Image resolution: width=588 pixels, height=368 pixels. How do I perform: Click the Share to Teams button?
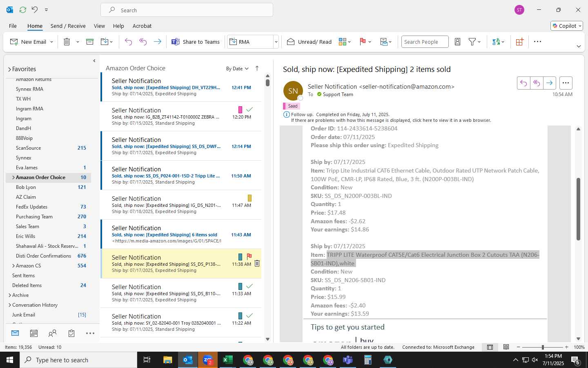pyautogui.click(x=196, y=42)
